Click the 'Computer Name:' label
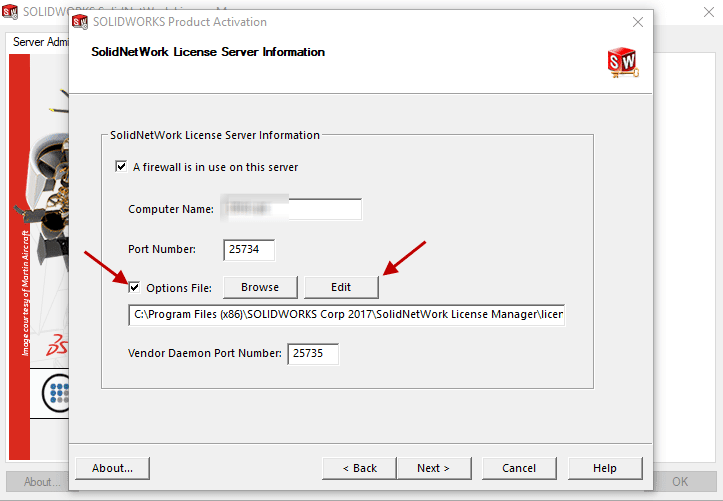This screenshot has width=723, height=501. click(171, 209)
